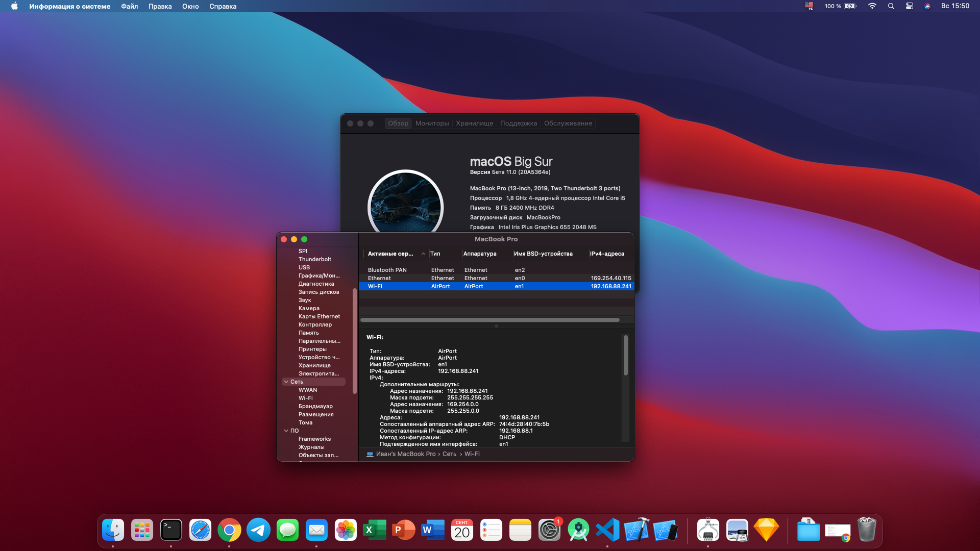980x551 pixels.
Task: Collapse the Сеть sidebar section
Action: pos(286,382)
